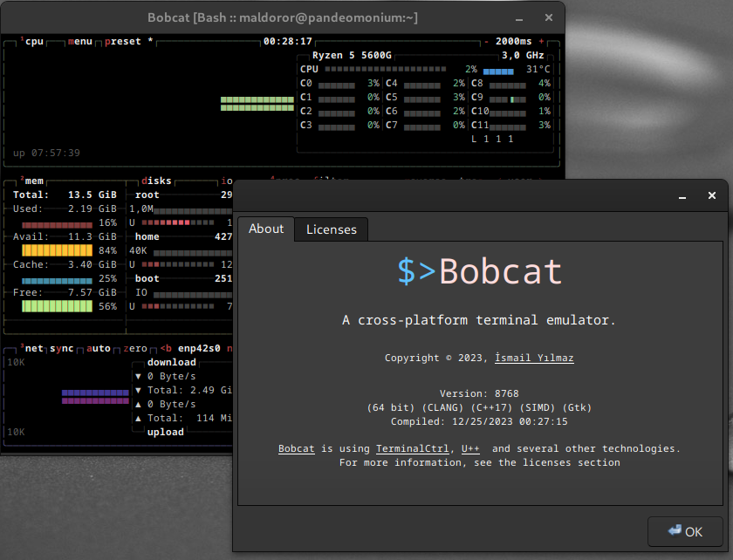
Task: Click the C11 core usage row
Action: 511,125
